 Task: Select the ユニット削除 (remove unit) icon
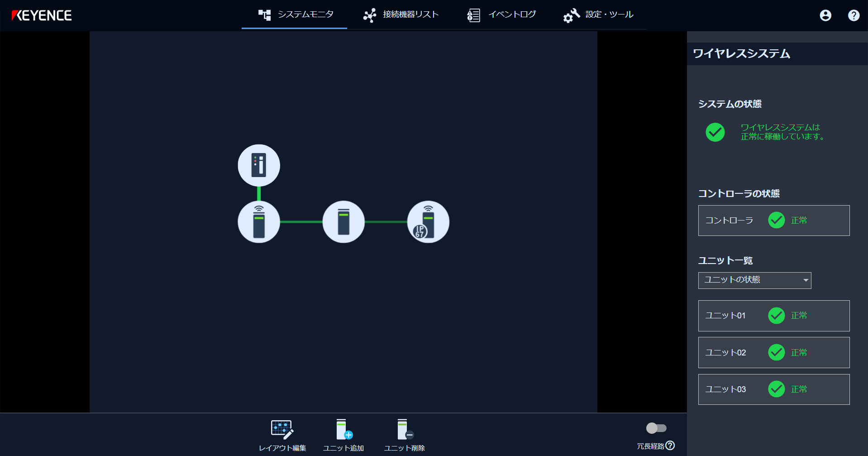(x=405, y=429)
